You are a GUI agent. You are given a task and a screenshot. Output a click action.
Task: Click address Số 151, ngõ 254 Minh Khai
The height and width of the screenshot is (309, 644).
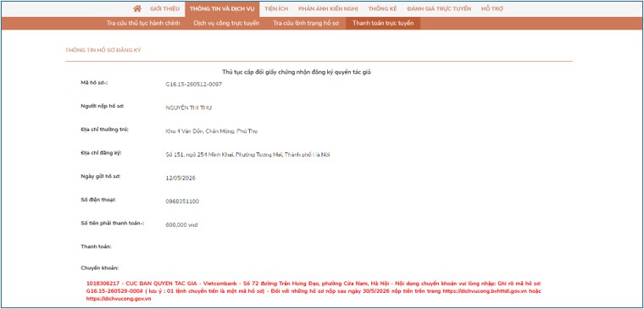click(247, 155)
